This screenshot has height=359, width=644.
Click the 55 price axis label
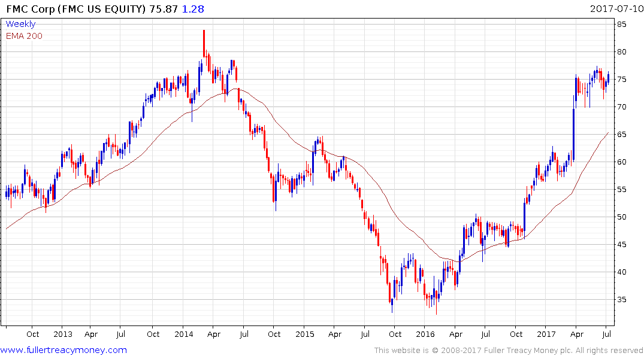621,189
